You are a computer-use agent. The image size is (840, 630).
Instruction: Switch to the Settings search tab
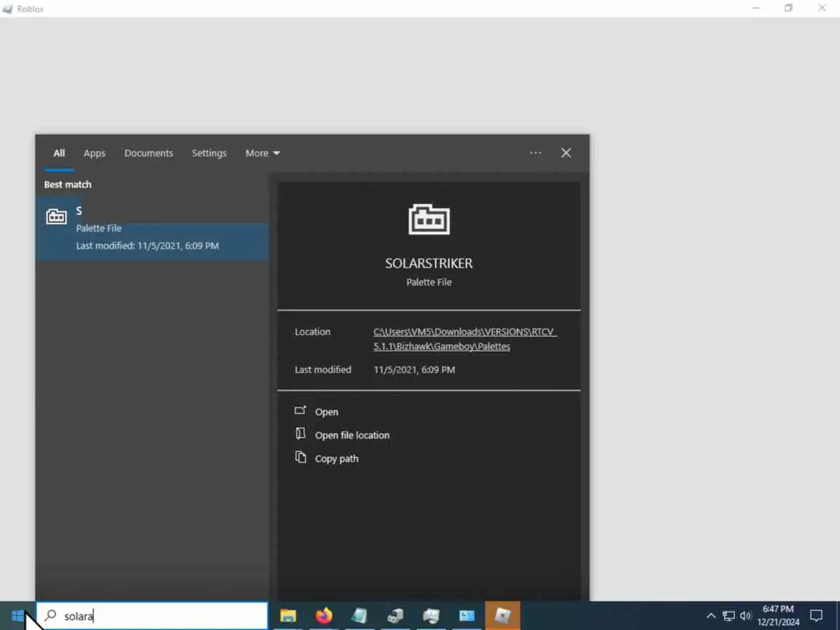pyautogui.click(x=209, y=153)
